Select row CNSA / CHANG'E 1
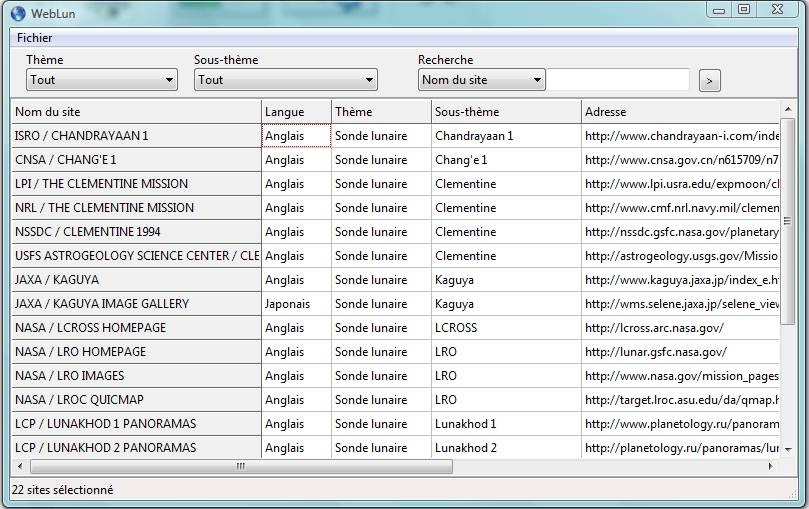Viewport: 809px width, 509px height. 136,160
